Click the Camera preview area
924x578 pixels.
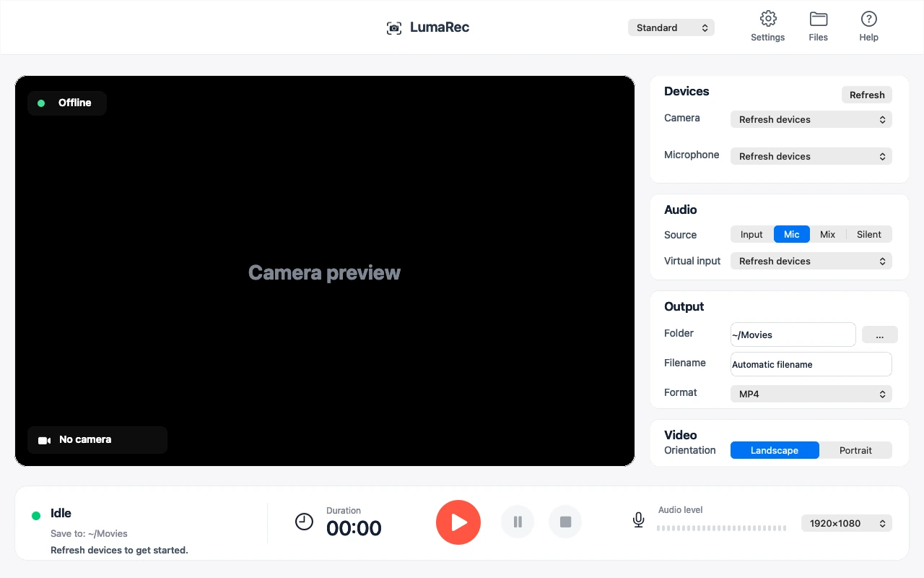tap(325, 271)
